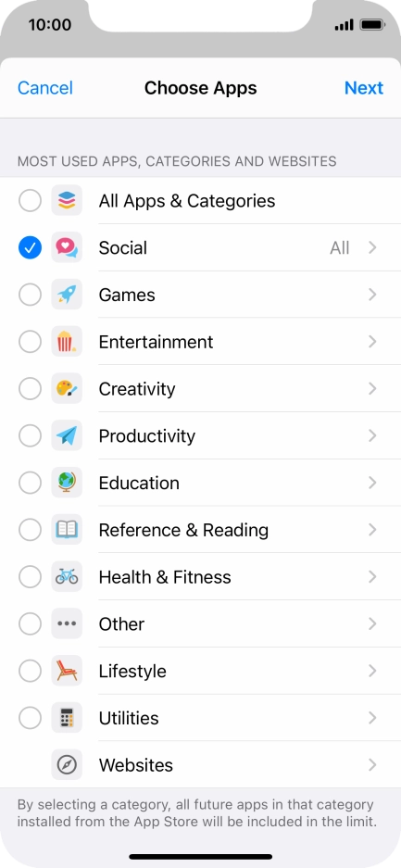Select the All Apps & Categories circle
401x868 pixels.
coord(30,200)
